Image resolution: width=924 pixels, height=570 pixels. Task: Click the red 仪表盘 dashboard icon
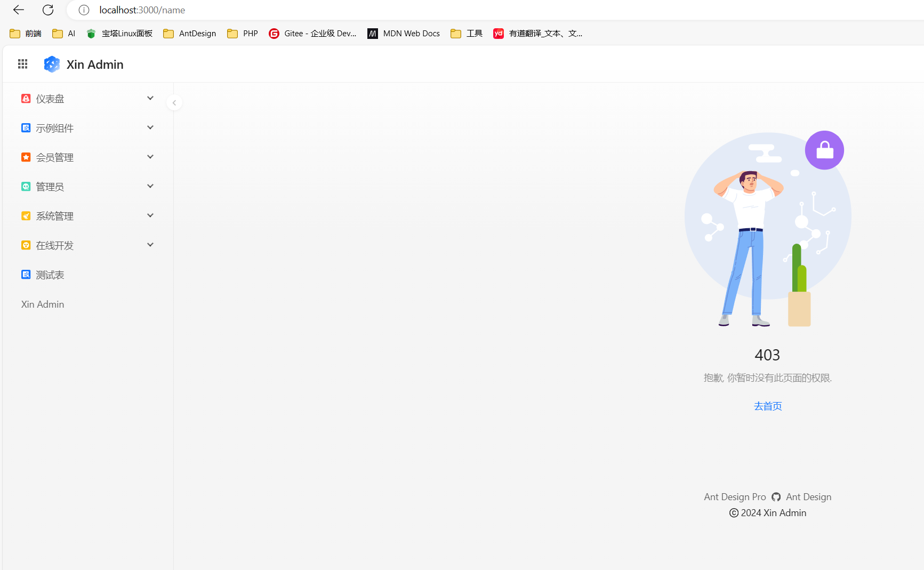click(26, 99)
